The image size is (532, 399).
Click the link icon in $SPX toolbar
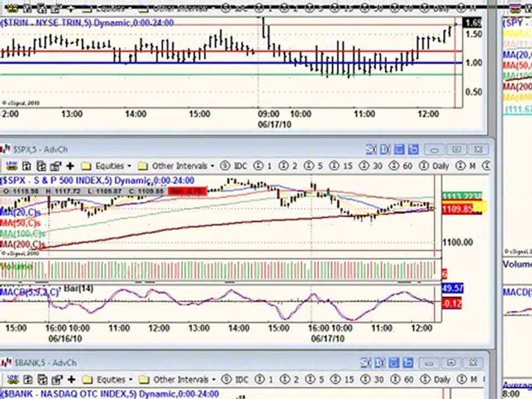point(12,166)
